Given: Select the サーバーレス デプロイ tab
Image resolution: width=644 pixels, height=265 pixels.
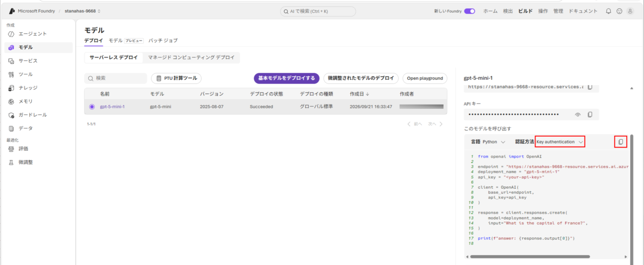Looking at the screenshot, I should [114, 57].
